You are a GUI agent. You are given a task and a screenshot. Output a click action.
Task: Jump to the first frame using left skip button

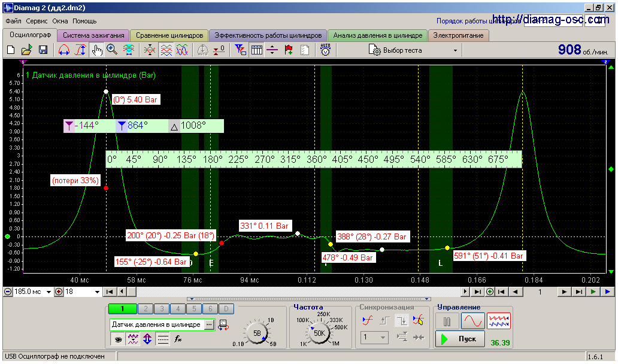(110, 292)
